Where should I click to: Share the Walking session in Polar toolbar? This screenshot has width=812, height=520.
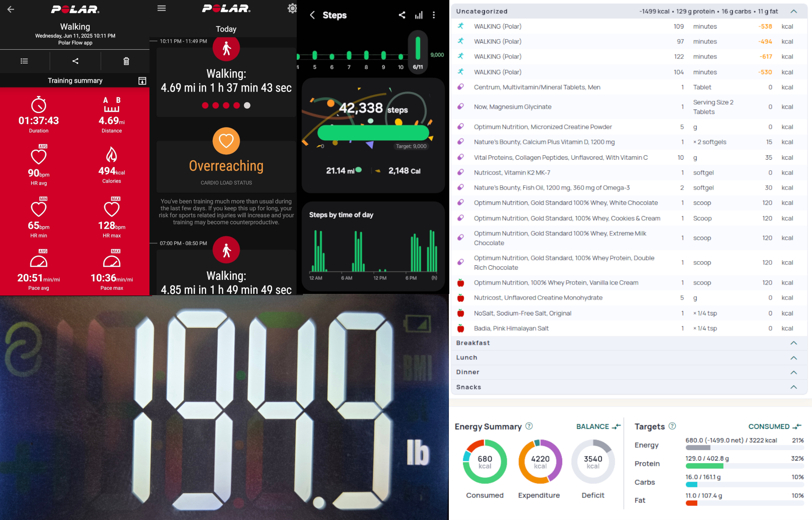(75, 61)
